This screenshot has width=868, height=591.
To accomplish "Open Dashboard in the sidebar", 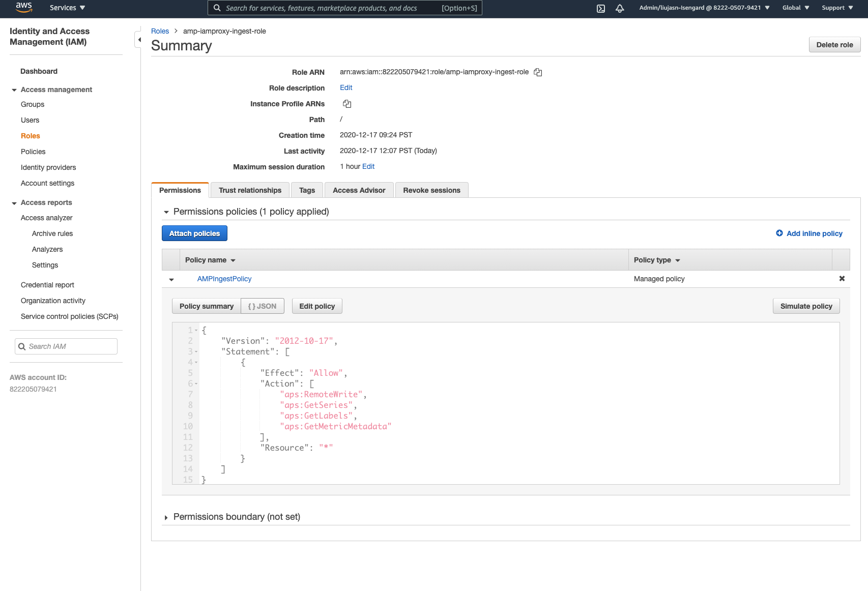I will pyautogui.click(x=39, y=71).
